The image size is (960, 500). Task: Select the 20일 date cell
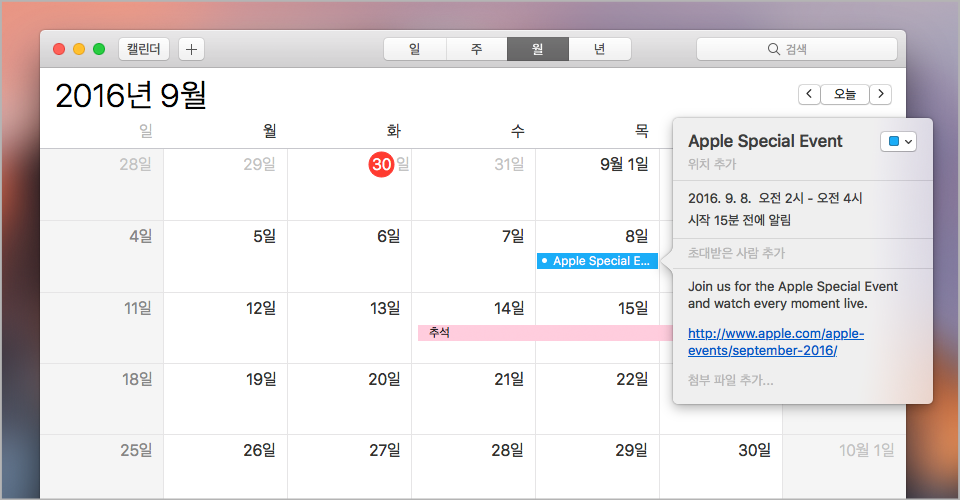click(x=350, y=399)
